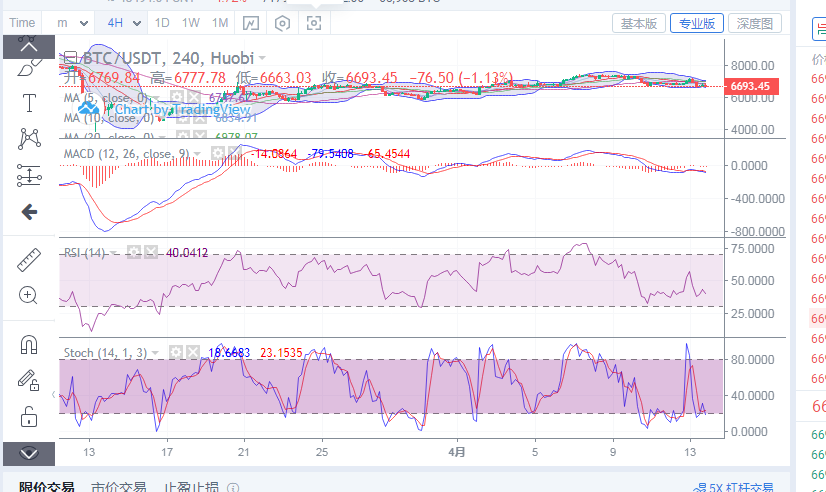
Task: Expand MA (5, close, 0) dropdown arrow
Action: (x=157, y=98)
